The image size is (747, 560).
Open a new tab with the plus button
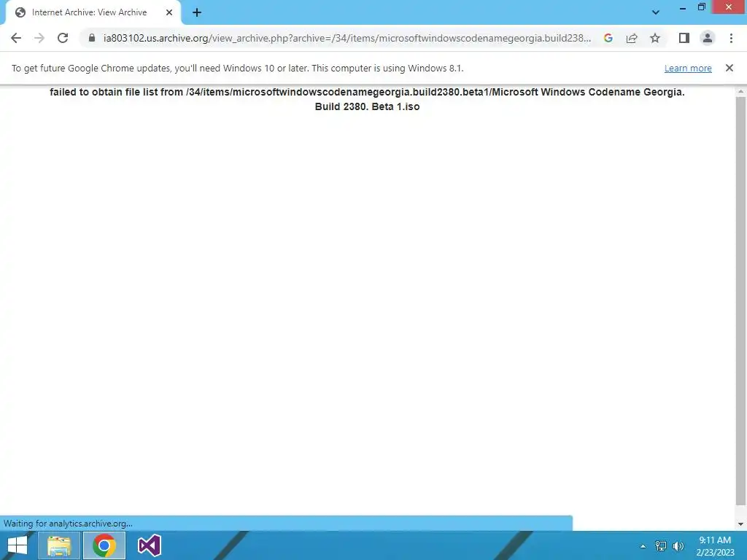click(197, 12)
